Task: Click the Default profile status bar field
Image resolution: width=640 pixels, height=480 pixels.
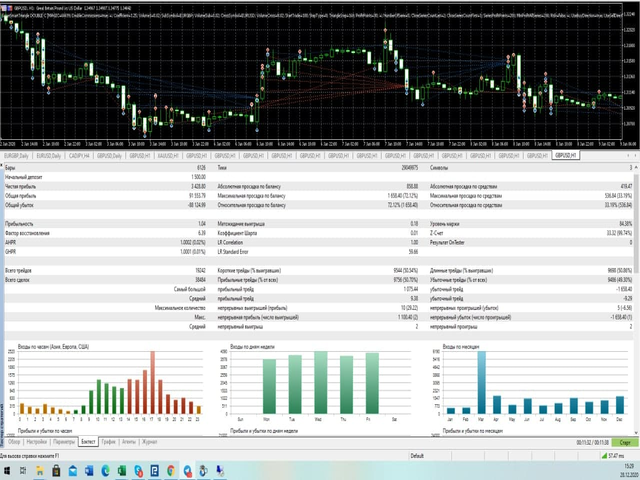Action: 417,456
